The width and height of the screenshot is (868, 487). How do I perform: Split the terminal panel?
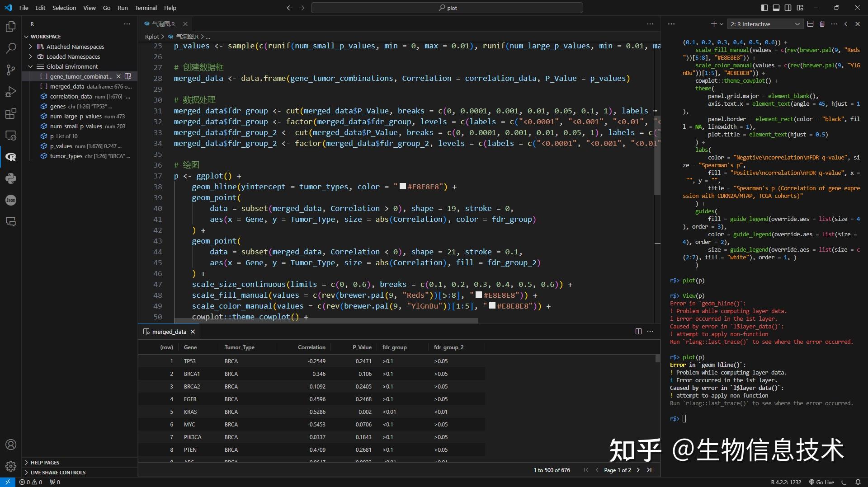click(810, 23)
